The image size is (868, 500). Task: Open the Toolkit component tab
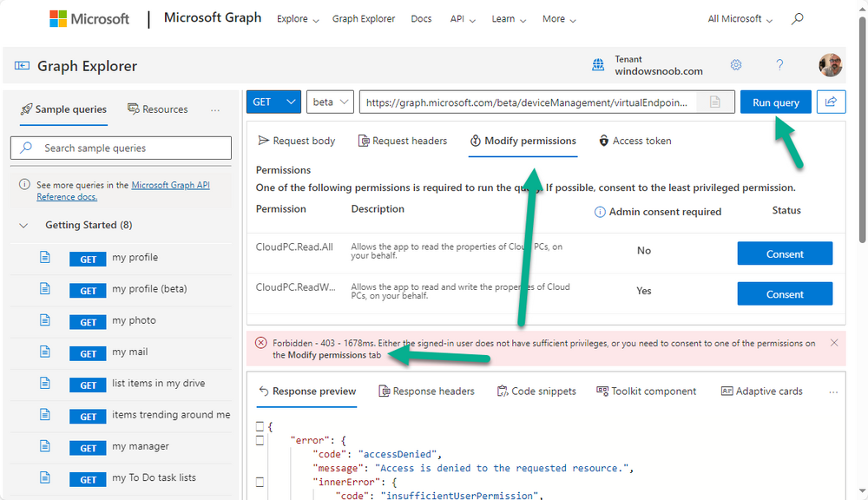[x=646, y=391]
